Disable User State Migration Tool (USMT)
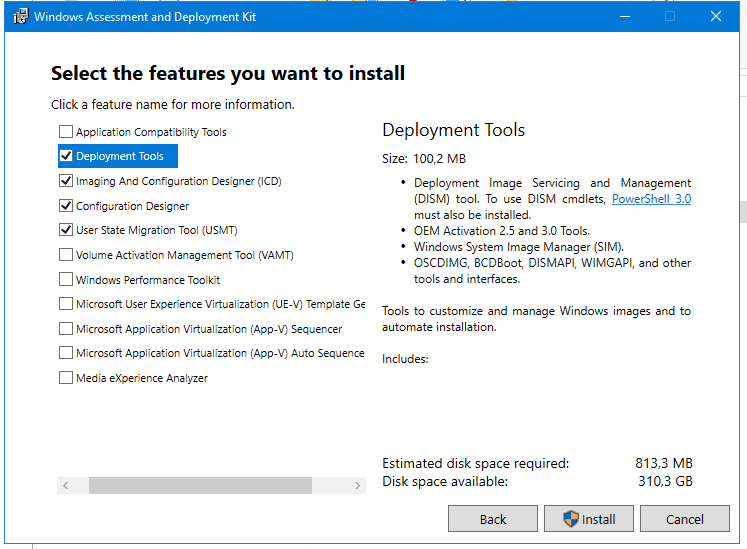 coord(66,230)
